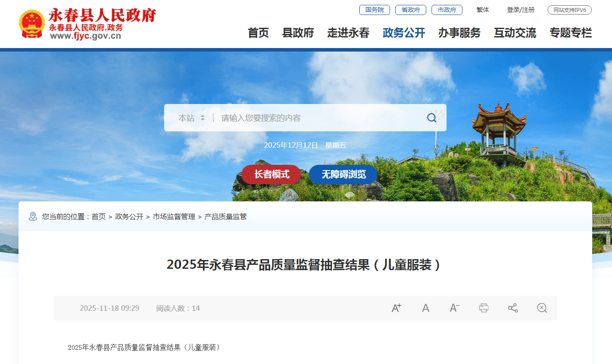612x364 pixels.
Task: Enable 长者模式 elder mode
Action: (x=271, y=175)
